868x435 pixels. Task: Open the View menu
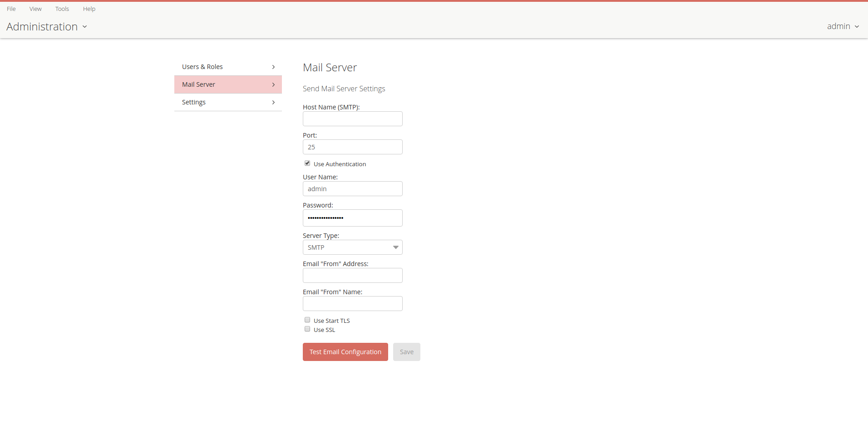[35, 9]
